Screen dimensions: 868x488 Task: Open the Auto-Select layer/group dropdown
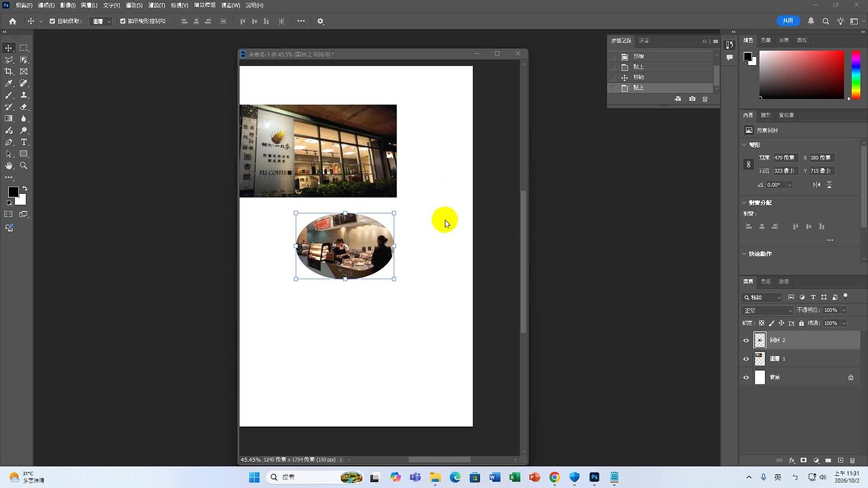click(102, 21)
